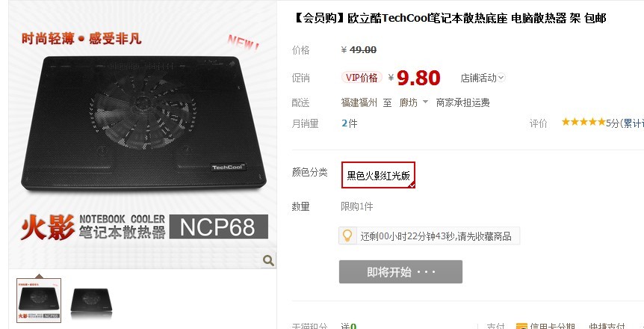Click the 福建福州 origin location
Screen dimensions: 644x329
tap(359, 102)
